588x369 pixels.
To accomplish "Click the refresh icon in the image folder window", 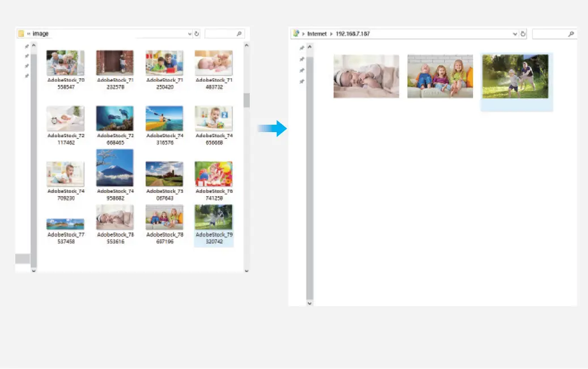I will (197, 33).
